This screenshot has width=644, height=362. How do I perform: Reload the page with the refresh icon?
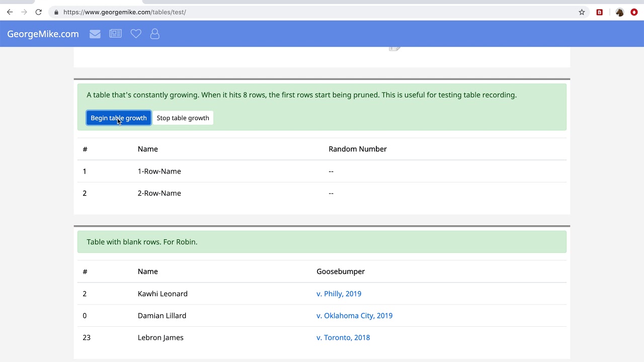(38, 12)
